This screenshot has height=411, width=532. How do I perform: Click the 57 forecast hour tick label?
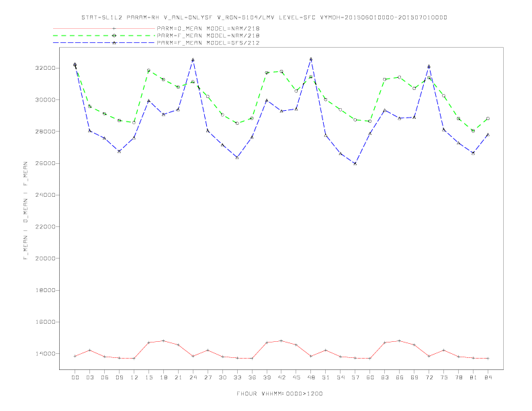coord(355,377)
